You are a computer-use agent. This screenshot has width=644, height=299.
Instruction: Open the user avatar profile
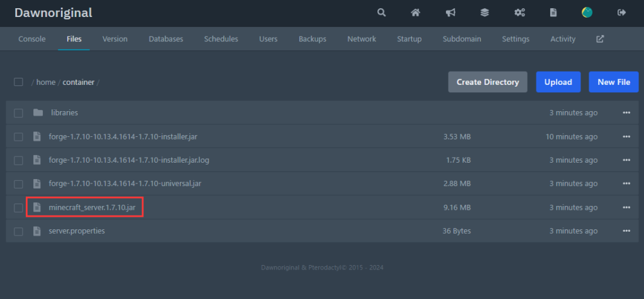click(587, 13)
